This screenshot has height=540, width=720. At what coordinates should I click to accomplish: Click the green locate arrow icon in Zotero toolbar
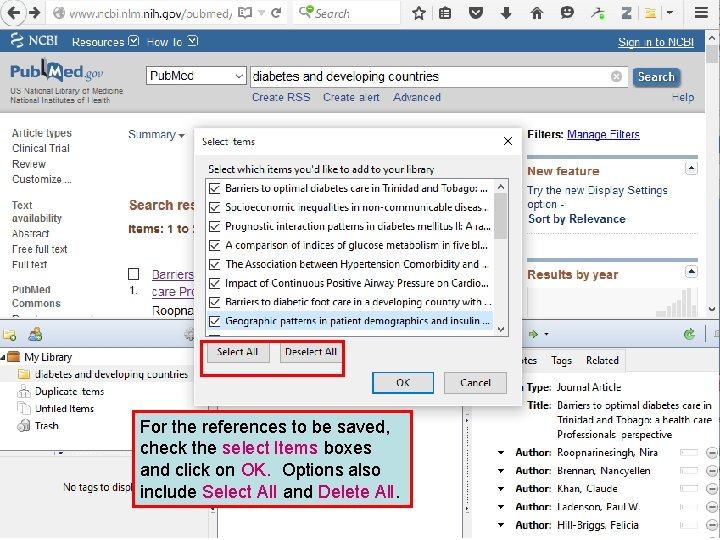click(x=533, y=334)
